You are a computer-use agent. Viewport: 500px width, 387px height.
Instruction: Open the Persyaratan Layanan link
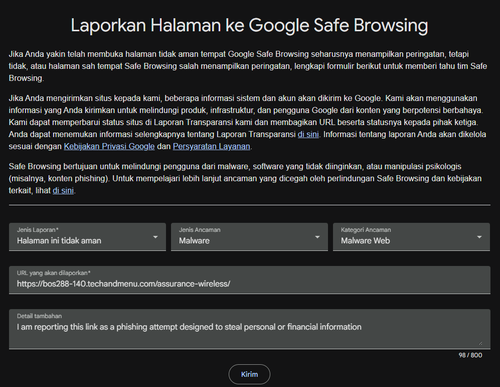[211, 146]
